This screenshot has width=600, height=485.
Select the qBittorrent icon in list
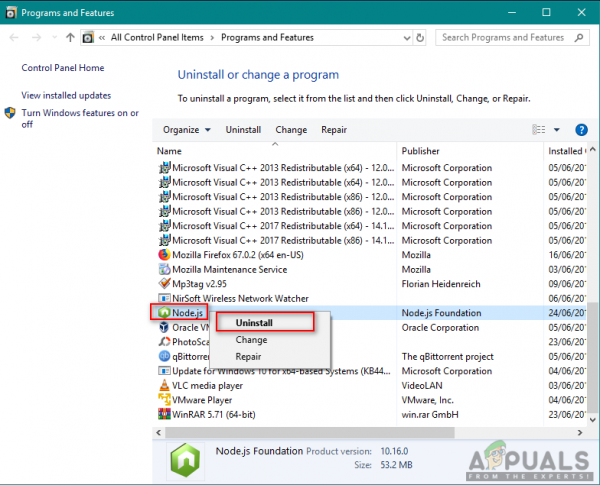164,356
